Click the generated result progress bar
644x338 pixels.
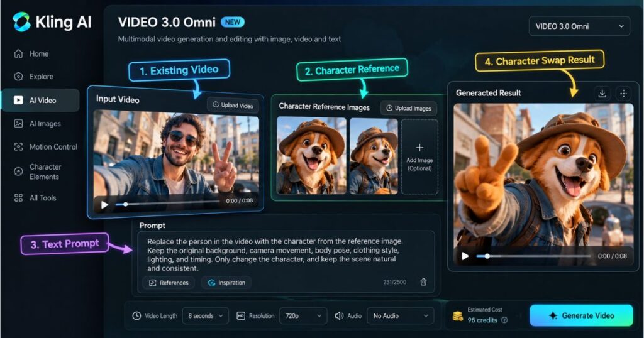[533, 256]
